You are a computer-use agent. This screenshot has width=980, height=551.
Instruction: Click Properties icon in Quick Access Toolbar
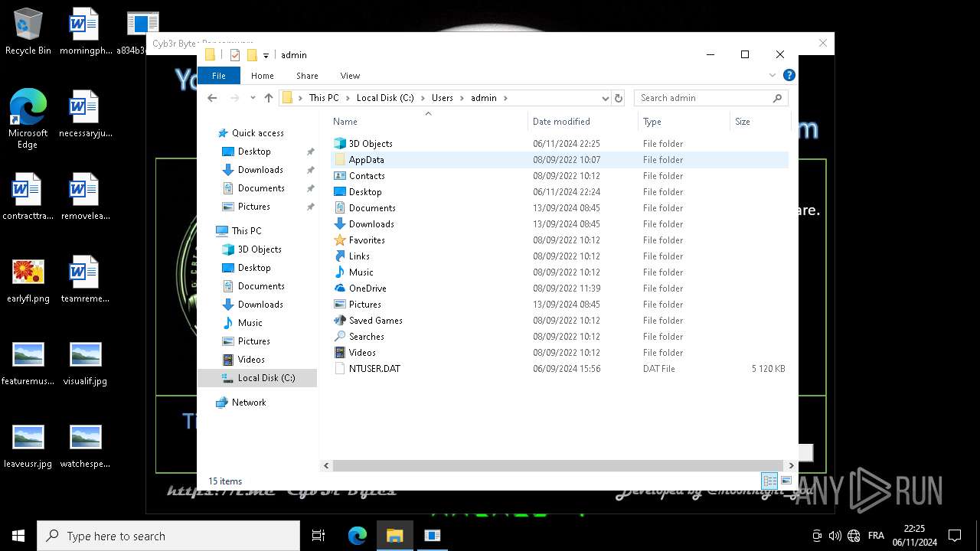click(235, 55)
